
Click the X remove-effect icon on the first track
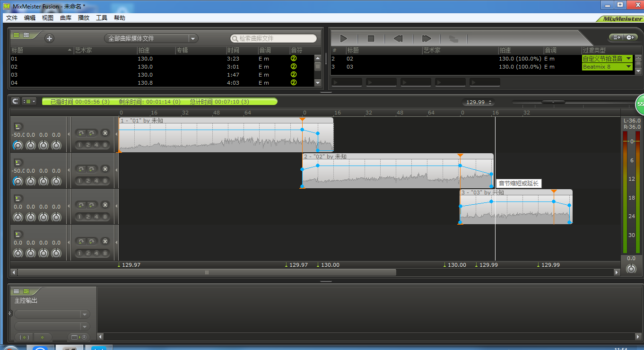point(105,133)
